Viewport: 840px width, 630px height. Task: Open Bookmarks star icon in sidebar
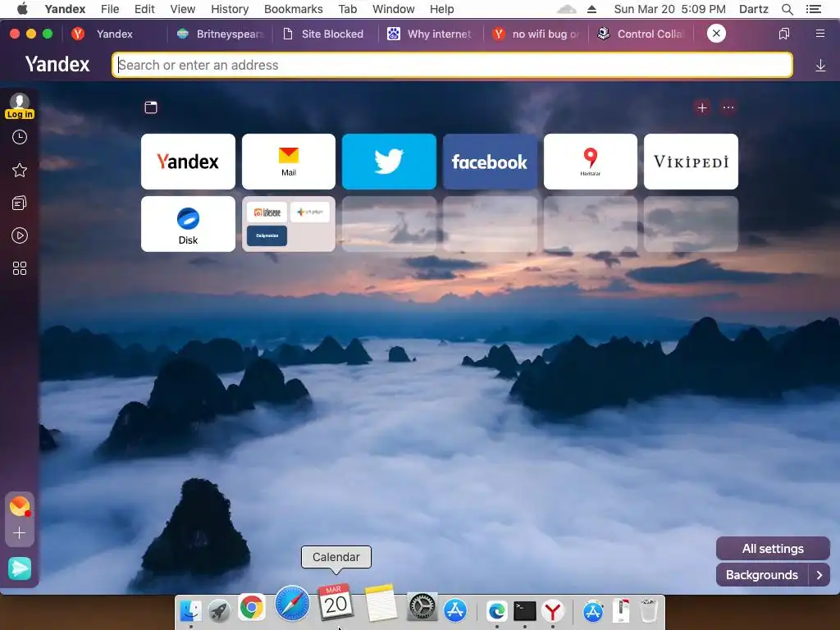tap(20, 171)
